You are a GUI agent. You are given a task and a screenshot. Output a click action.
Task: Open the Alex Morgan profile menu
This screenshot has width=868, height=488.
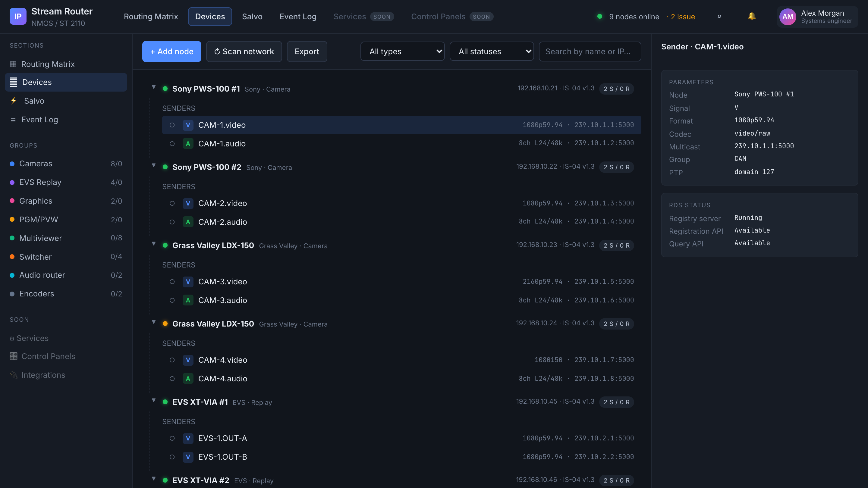(818, 17)
